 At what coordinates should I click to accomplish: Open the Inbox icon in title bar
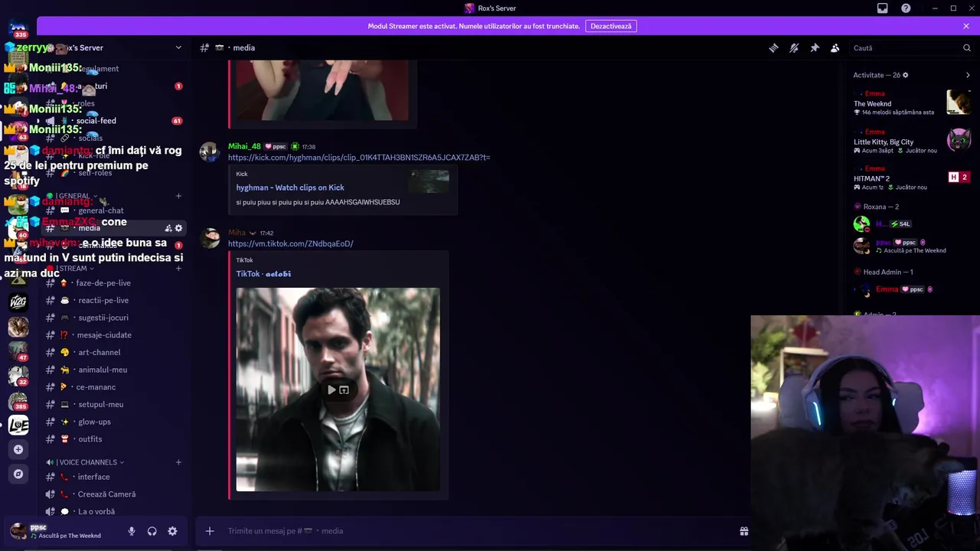pos(883,8)
